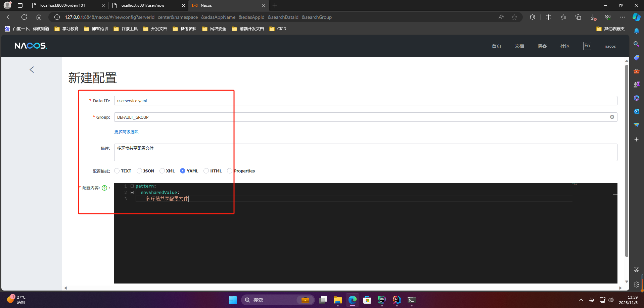Viewport: 644px width, 308px height.
Task: Open IntelliJ IDEA from the taskbar
Action: (397, 300)
